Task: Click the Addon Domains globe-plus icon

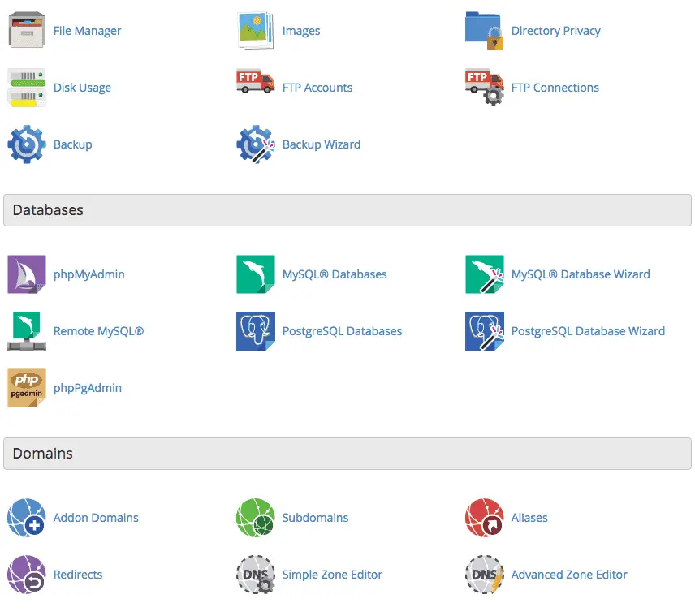Action: pyautogui.click(x=27, y=518)
